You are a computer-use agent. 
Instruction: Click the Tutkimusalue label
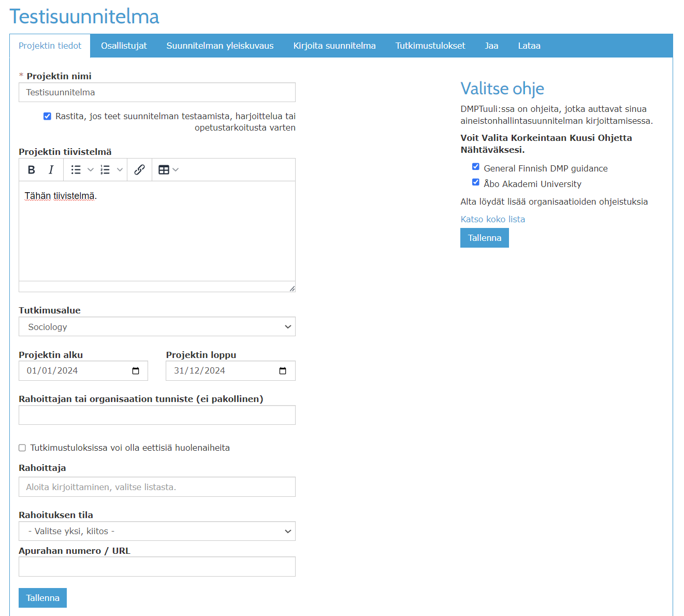click(50, 310)
